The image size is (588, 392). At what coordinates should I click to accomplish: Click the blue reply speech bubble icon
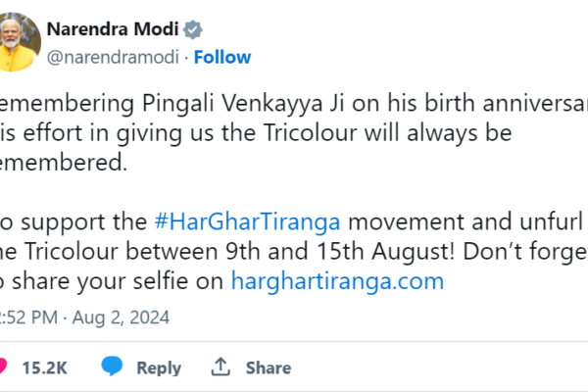[x=113, y=367]
